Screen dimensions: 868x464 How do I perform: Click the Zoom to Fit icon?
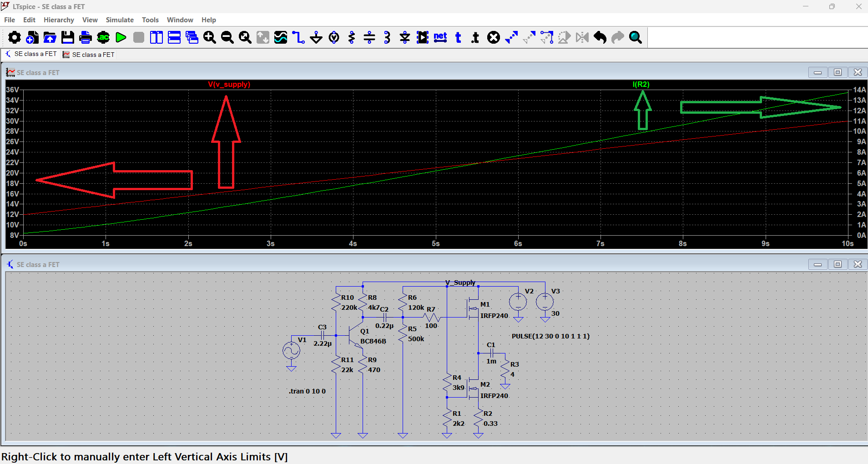pos(245,37)
